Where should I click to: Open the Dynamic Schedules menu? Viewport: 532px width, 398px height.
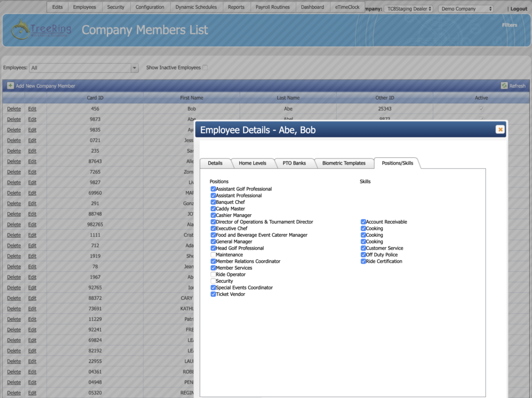(x=196, y=7)
